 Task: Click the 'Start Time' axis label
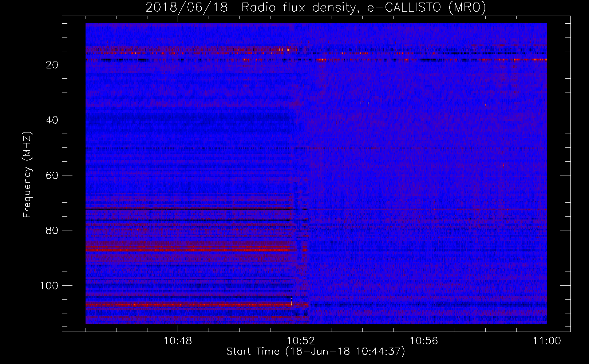(x=316, y=352)
